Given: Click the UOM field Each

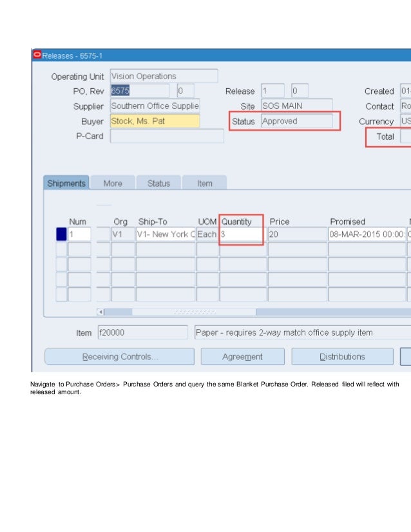Looking at the screenshot, I should pyautogui.click(x=207, y=234).
